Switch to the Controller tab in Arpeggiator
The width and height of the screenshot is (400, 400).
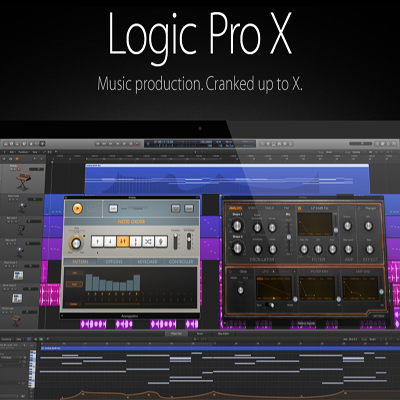(x=181, y=262)
